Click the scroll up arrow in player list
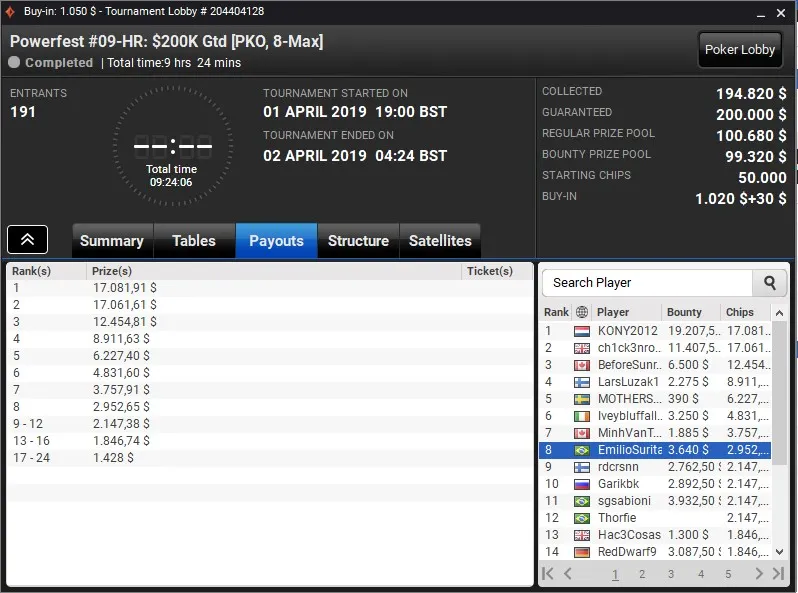 pyautogui.click(x=779, y=313)
